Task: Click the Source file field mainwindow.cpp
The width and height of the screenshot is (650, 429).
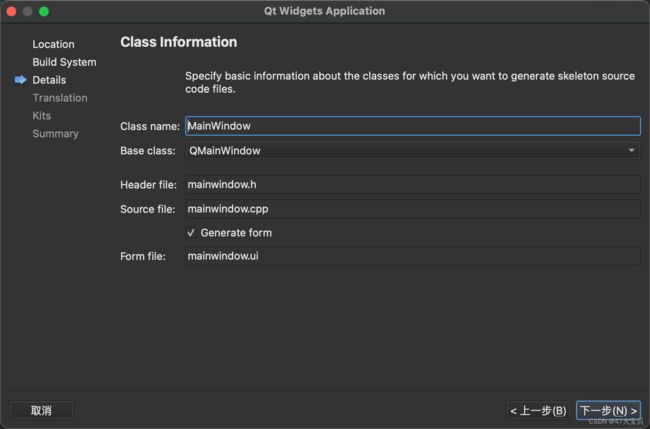Action: (x=413, y=209)
